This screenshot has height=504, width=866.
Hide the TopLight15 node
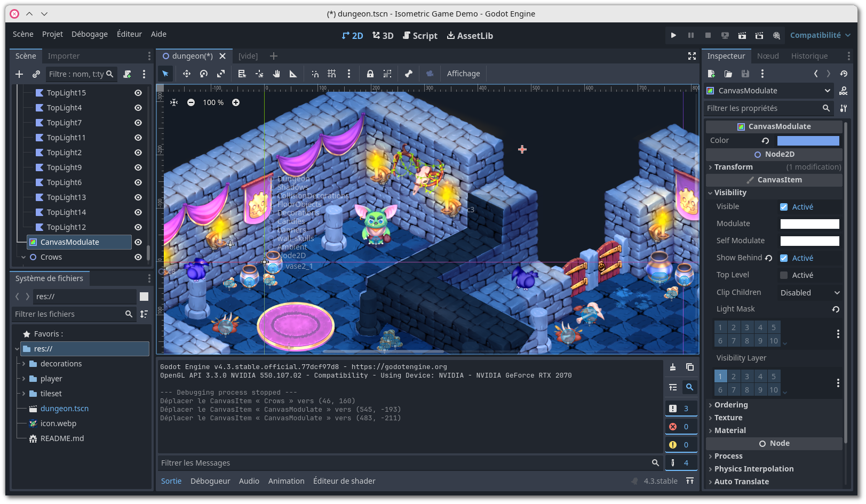[x=138, y=93]
